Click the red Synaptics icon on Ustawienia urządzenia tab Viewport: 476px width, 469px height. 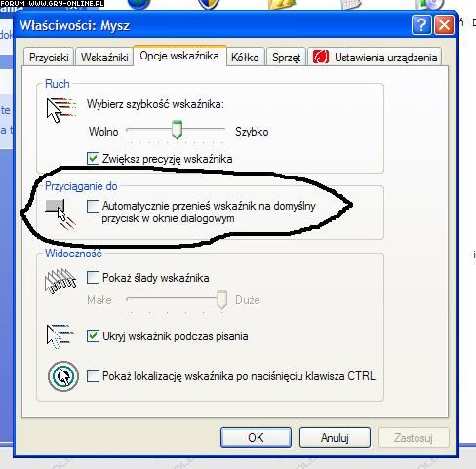[x=321, y=57]
